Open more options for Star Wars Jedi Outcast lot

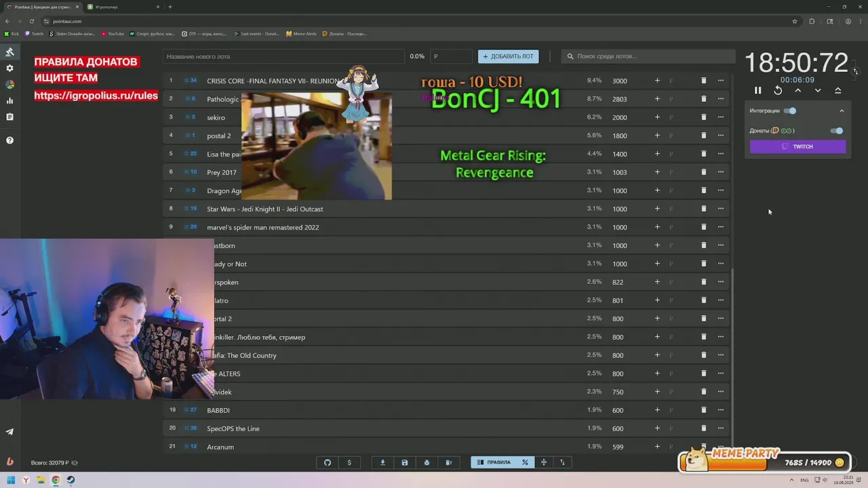[x=721, y=209]
